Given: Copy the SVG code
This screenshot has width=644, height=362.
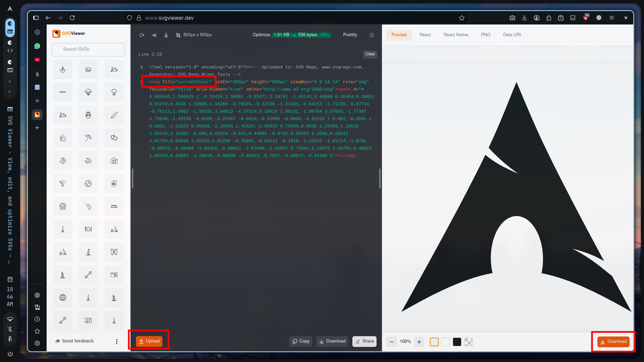Looking at the screenshot, I should [301, 341].
